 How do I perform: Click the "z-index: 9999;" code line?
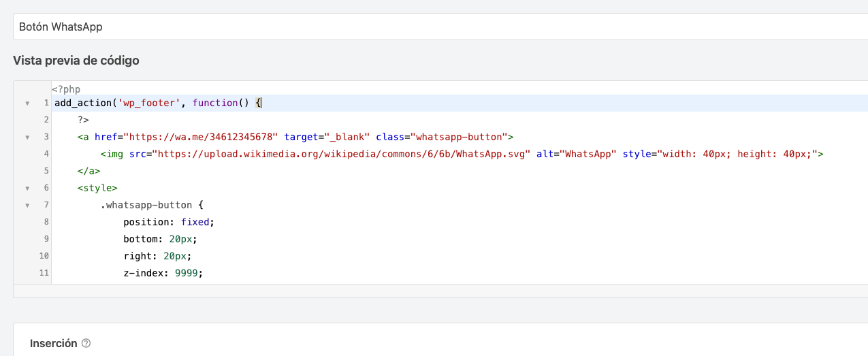[x=163, y=273]
